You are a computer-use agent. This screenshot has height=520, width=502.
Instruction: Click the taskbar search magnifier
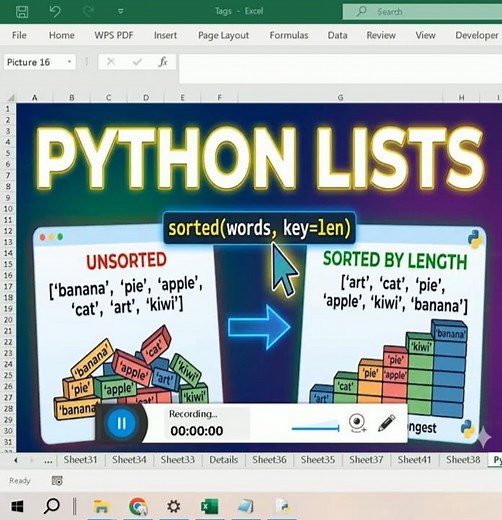click(52, 506)
